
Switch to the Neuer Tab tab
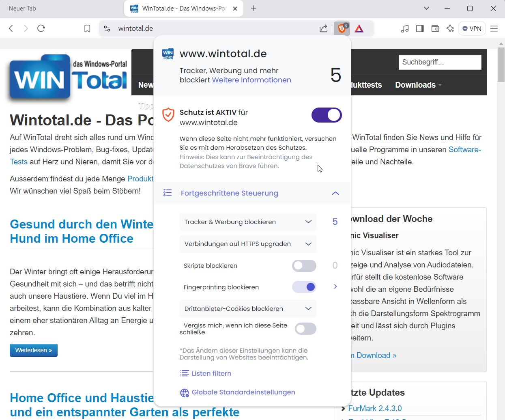coord(22,8)
